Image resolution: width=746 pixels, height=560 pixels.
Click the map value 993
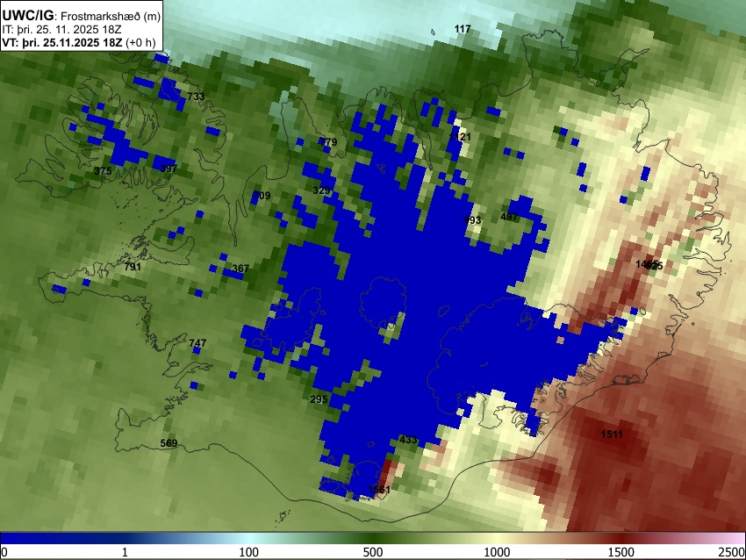coord(472,219)
